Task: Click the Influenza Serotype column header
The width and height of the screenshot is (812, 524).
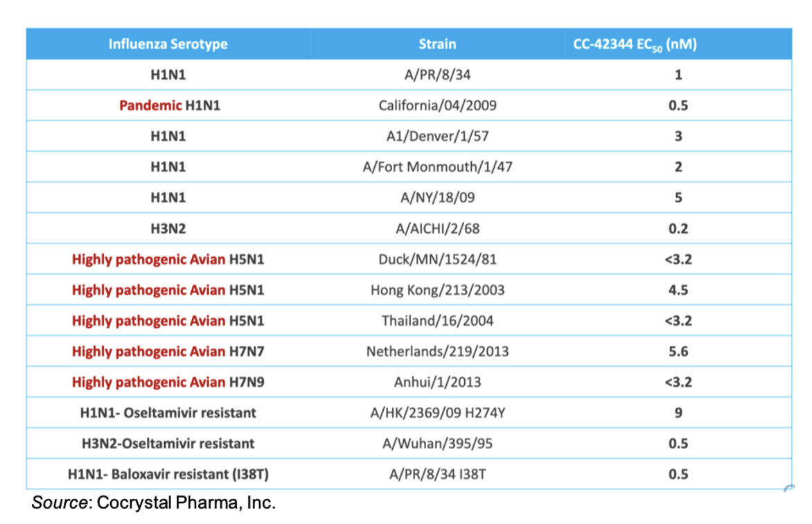Action: pyautogui.click(x=168, y=44)
